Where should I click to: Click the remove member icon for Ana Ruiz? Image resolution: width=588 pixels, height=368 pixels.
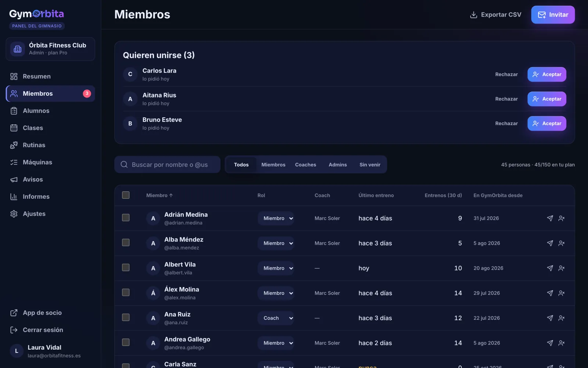click(562, 318)
